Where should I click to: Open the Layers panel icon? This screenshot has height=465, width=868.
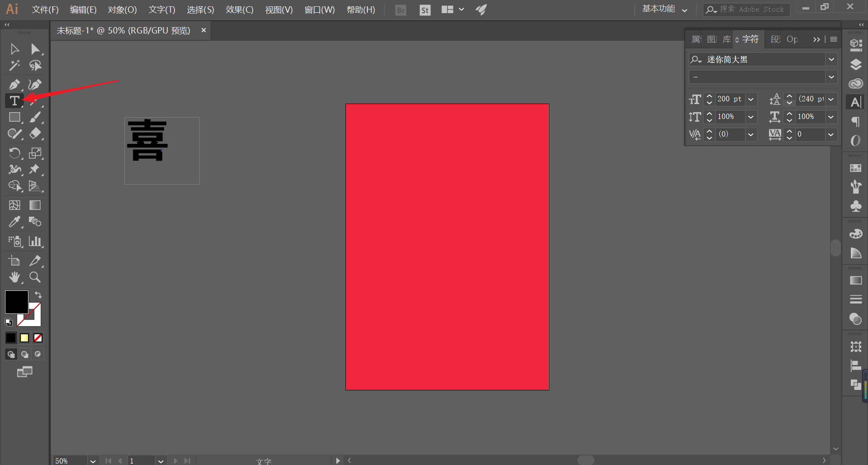point(855,65)
